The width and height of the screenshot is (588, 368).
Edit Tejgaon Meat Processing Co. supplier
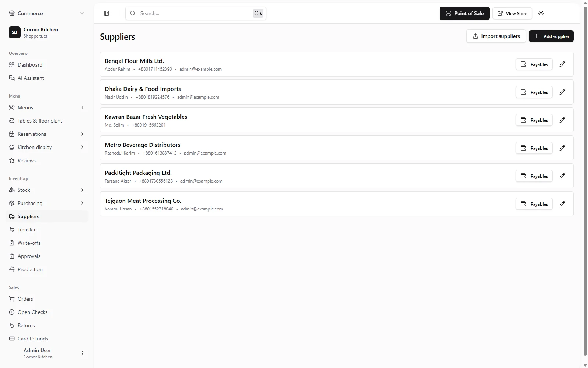pyautogui.click(x=562, y=204)
